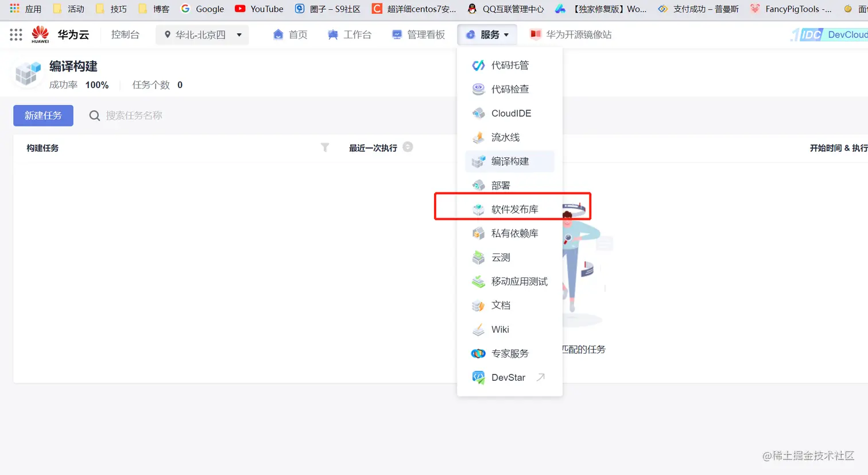Viewport: 868px width, 475px height.
Task: Launch CloudIDE icon in services menu
Action: click(x=478, y=113)
